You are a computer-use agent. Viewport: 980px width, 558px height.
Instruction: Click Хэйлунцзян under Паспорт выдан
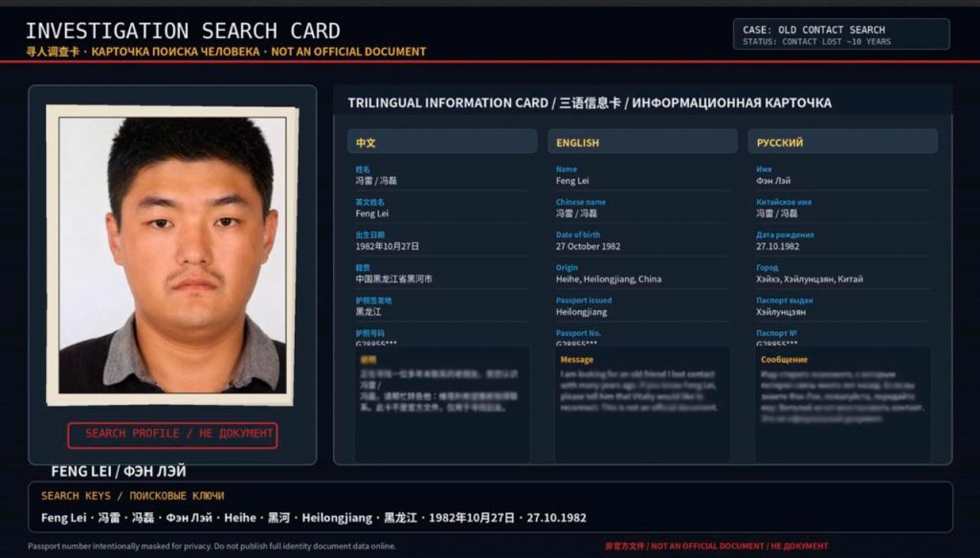[781, 312]
